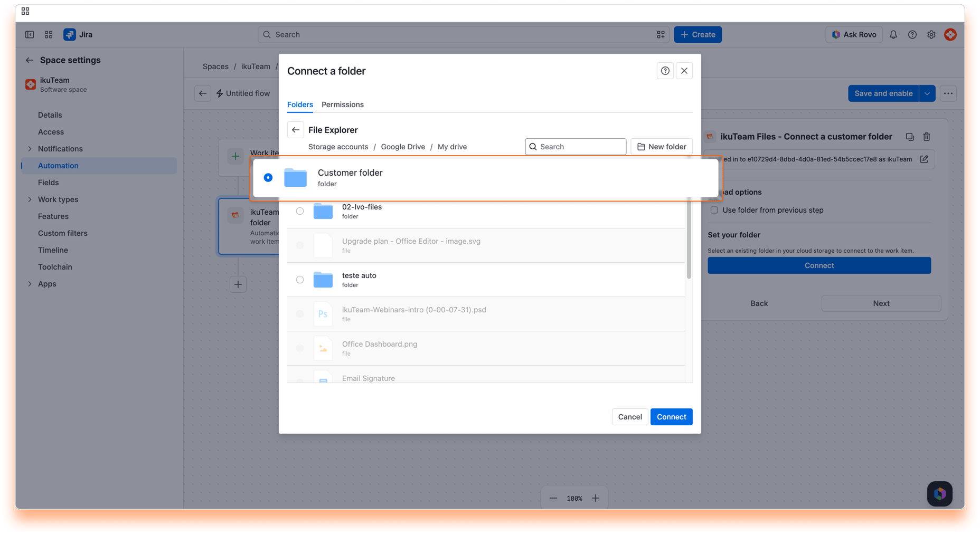The image size is (980, 535).
Task: Click the Jira logo icon
Action: tap(69, 34)
